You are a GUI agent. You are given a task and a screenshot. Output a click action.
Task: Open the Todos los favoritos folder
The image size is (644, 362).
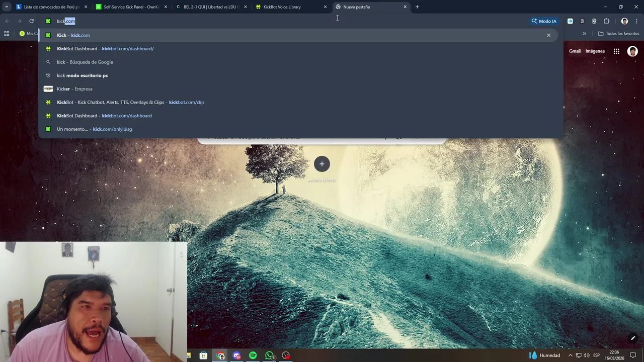pyautogui.click(x=618, y=34)
